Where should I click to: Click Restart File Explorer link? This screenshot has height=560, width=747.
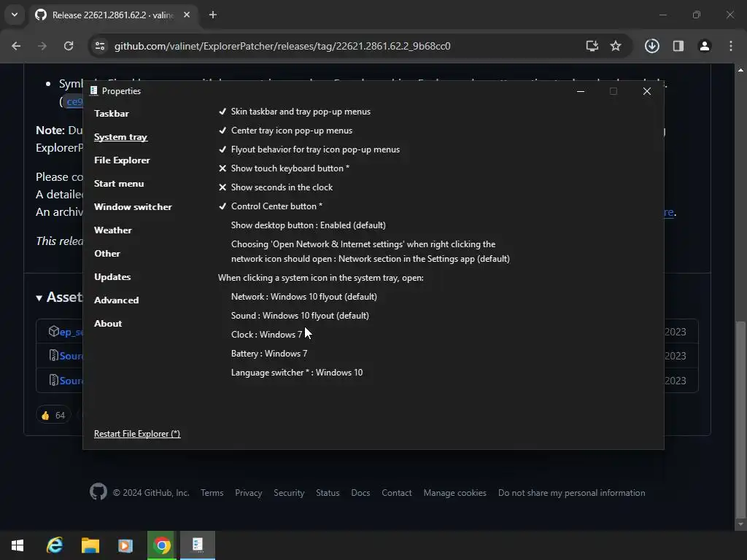point(137,434)
